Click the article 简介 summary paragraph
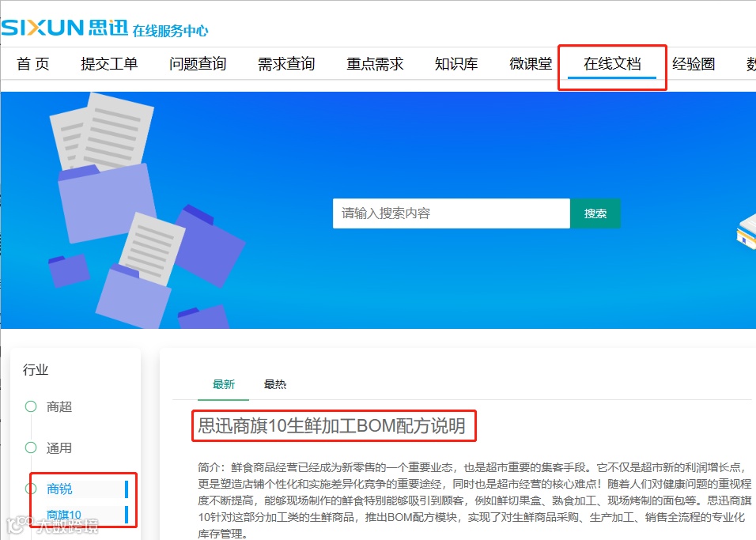756x540 pixels. pos(475,500)
